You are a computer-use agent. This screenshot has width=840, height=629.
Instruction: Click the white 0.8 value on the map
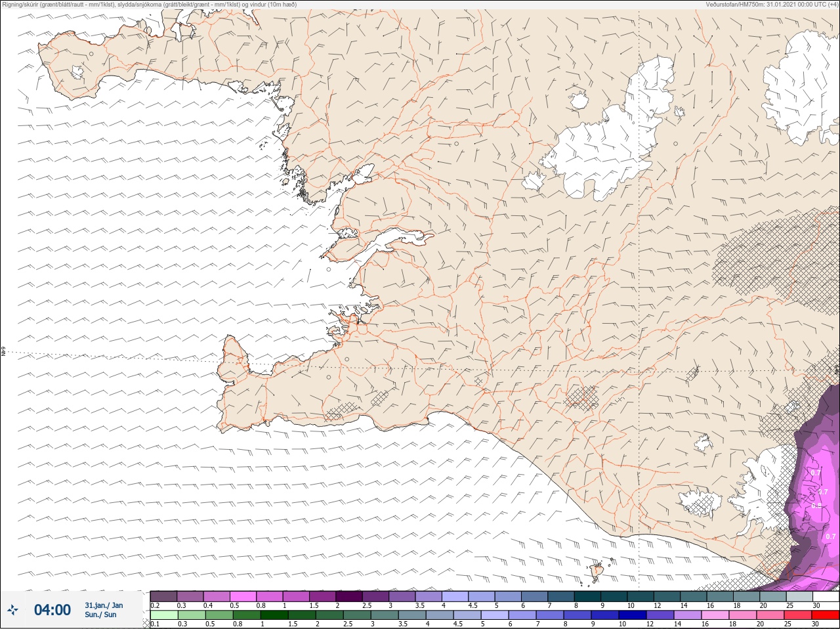(816, 506)
